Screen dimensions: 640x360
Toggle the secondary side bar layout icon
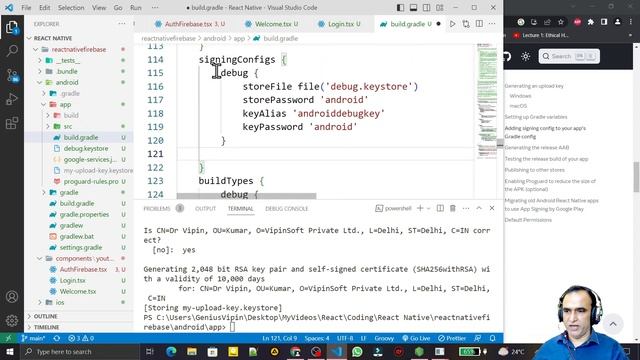click(427, 8)
